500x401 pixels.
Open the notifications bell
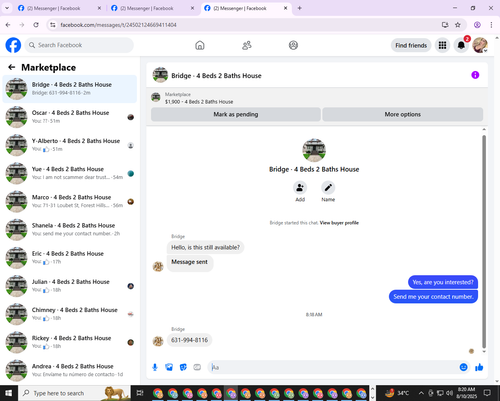pos(461,45)
